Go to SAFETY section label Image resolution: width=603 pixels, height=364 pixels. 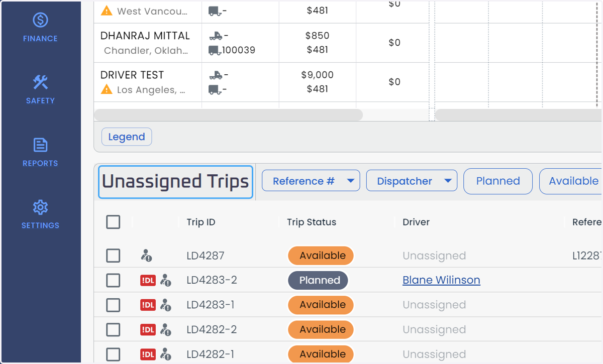(x=40, y=101)
